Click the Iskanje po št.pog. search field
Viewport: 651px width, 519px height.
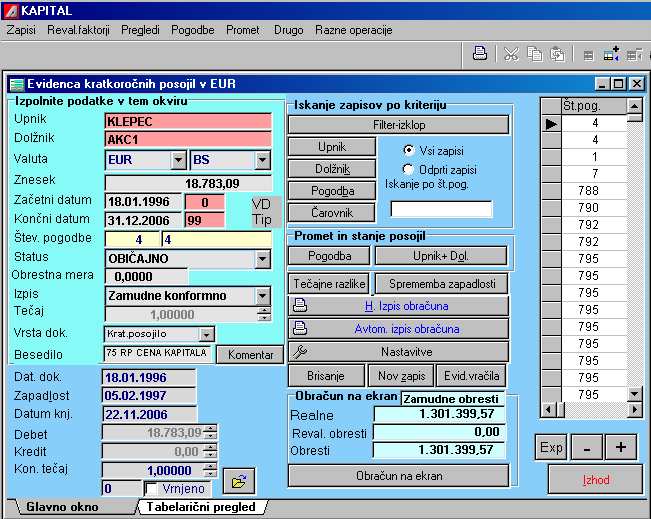pyautogui.click(x=441, y=209)
